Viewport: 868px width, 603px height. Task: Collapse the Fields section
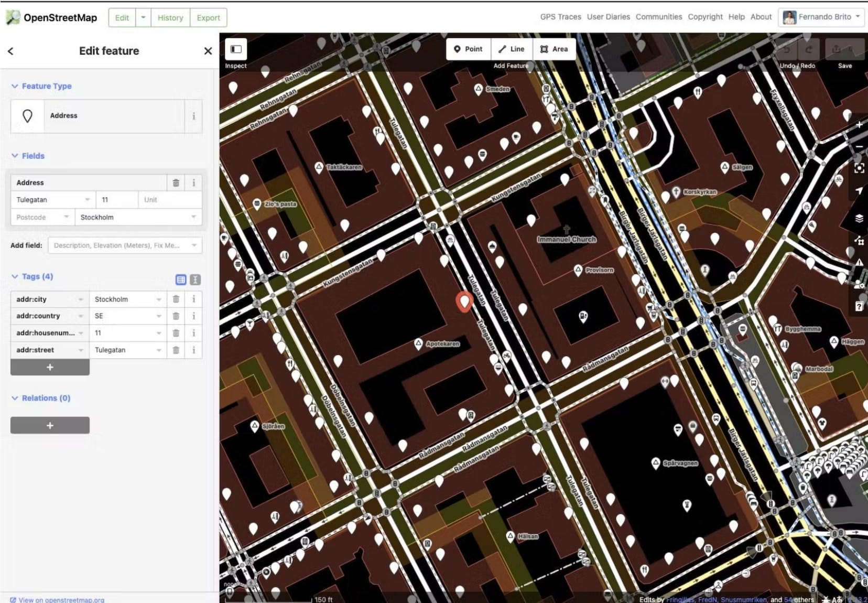[x=15, y=156]
